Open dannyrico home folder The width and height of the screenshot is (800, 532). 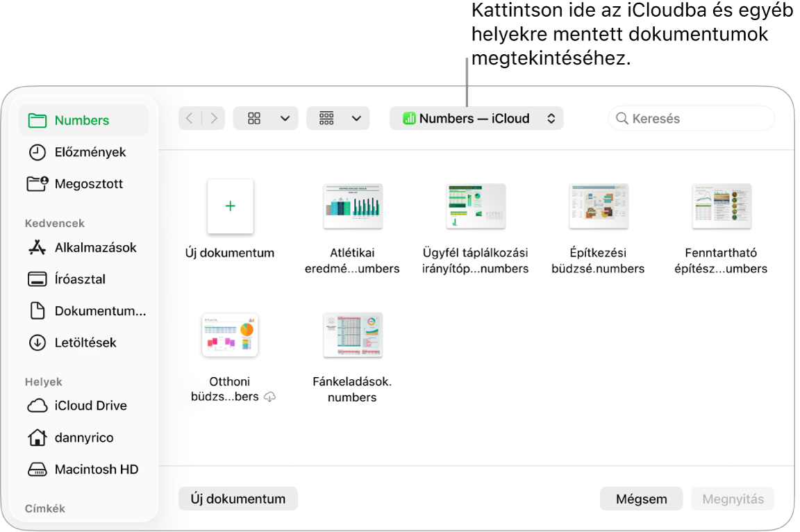pyautogui.click(x=83, y=438)
